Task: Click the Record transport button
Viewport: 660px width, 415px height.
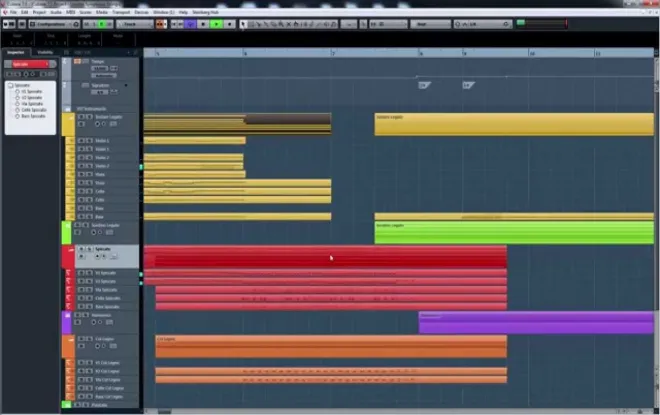Action: 229,24
